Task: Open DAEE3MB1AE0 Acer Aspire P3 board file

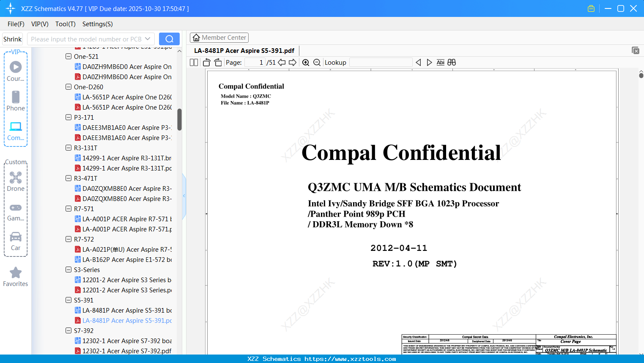Action: (123, 128)
